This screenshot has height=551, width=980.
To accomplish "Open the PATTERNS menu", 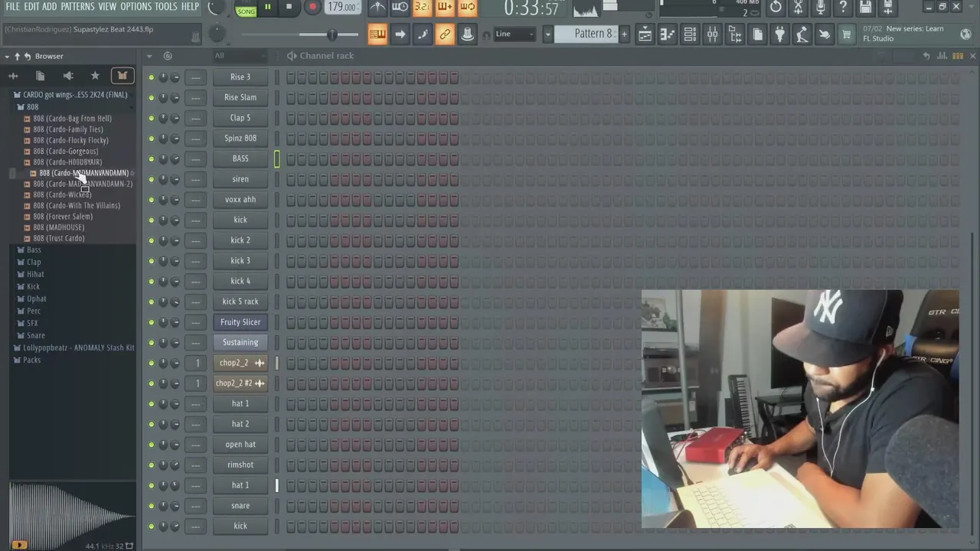I will click(77, 7).
